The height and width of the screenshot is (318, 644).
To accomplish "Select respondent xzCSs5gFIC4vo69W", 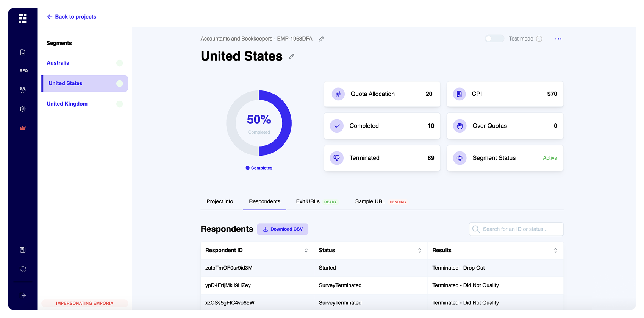I will pos(230,302).
